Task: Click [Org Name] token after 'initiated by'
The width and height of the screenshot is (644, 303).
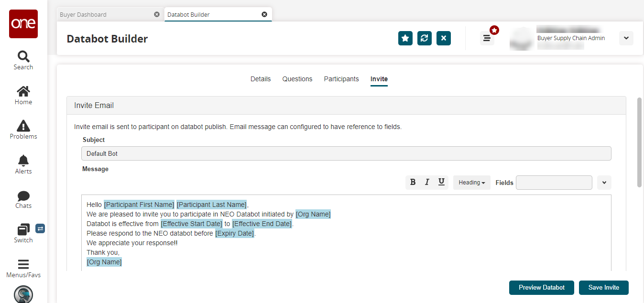Action: [313, 214]
